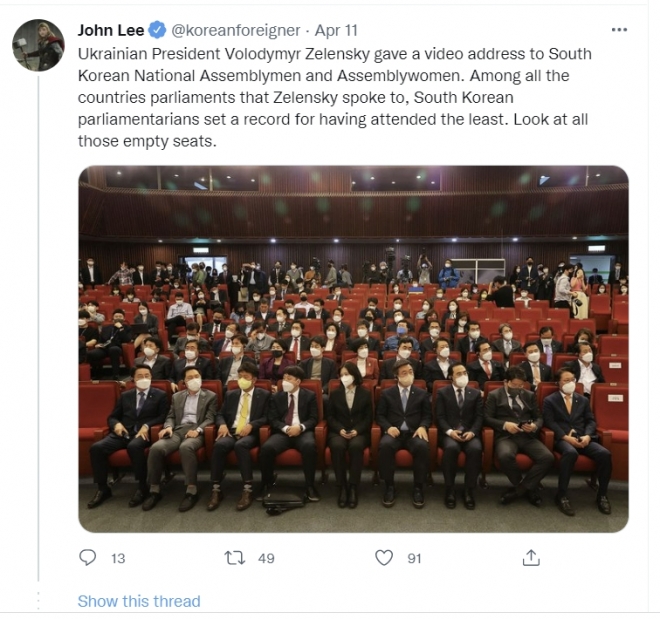Open the tweet's three-dot more menu

click(x=619, y=30)
